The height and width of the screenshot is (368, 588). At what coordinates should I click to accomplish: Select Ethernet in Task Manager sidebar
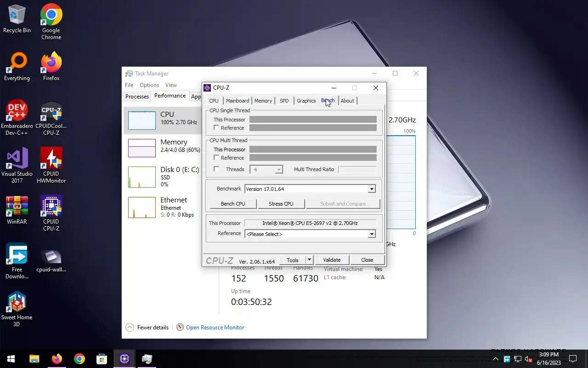pyautogui.click(x=163, y=207)
